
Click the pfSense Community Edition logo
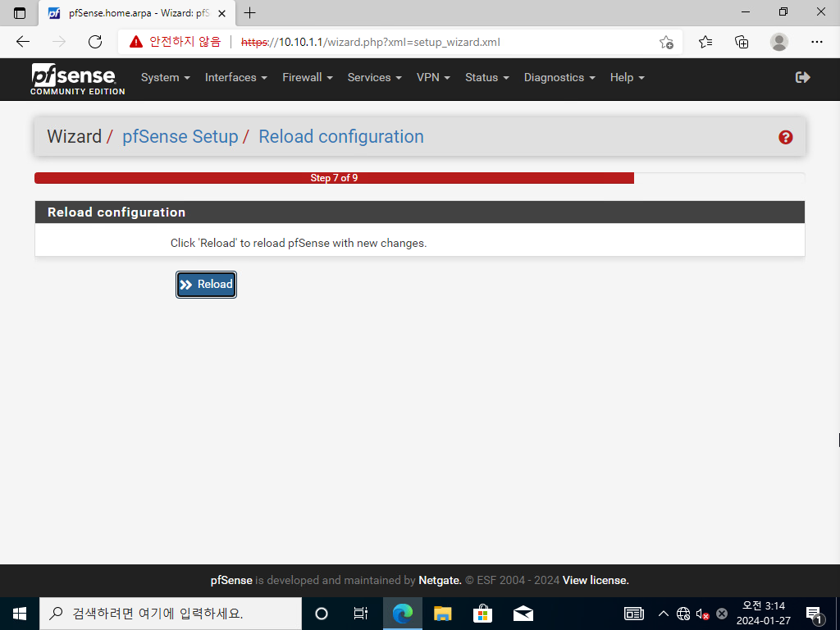(78, 80)
